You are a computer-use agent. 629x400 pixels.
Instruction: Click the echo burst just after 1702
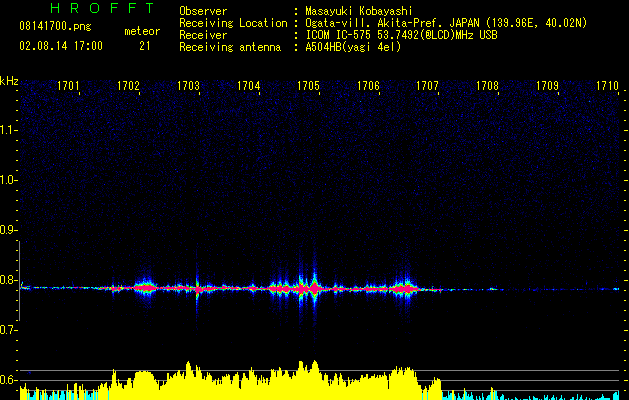[146, 287]
